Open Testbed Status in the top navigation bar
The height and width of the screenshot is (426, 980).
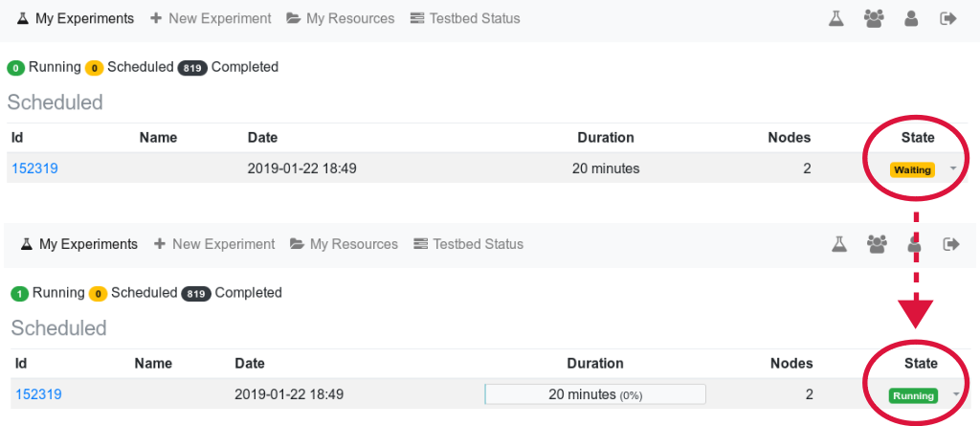coord(465,19)
